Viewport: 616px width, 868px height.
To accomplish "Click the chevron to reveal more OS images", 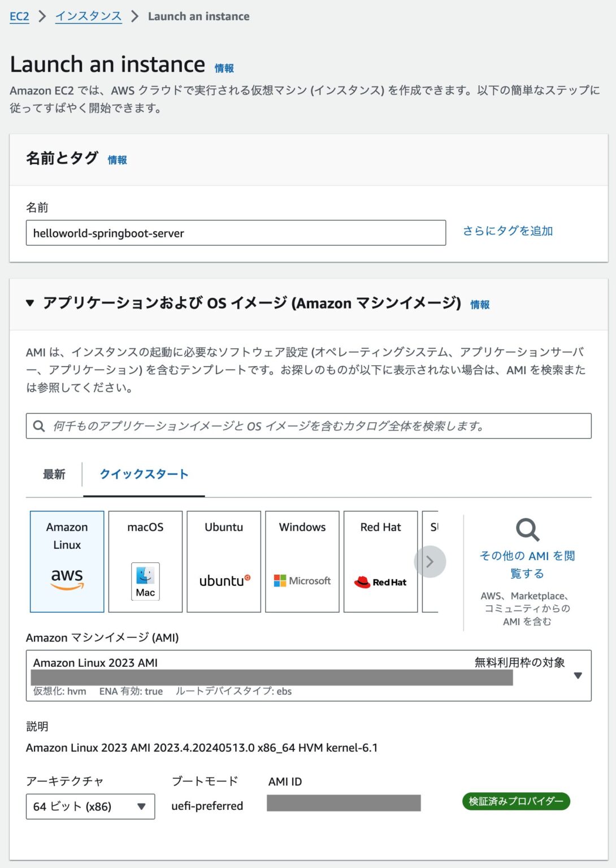I will click(430, 561).
